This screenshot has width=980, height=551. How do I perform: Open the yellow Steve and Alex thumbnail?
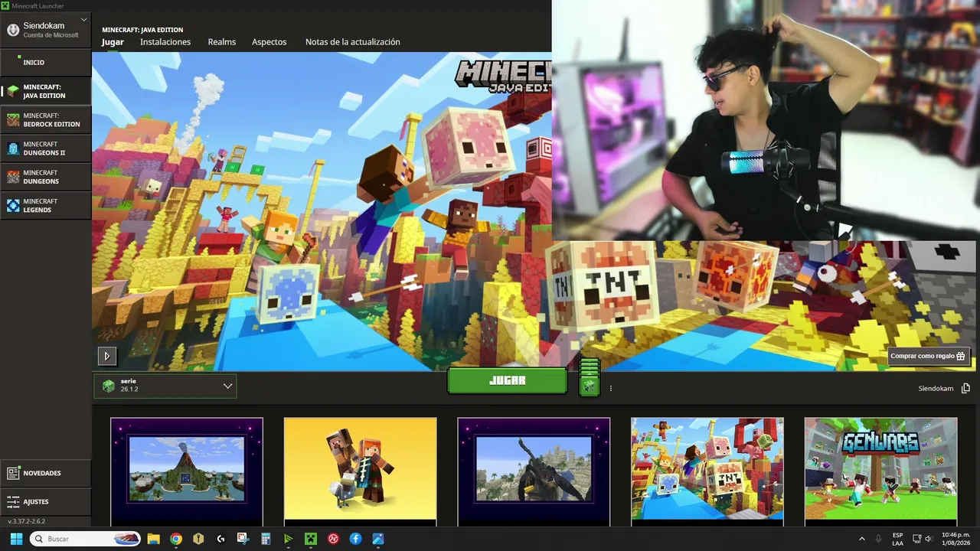pos(361,471)
